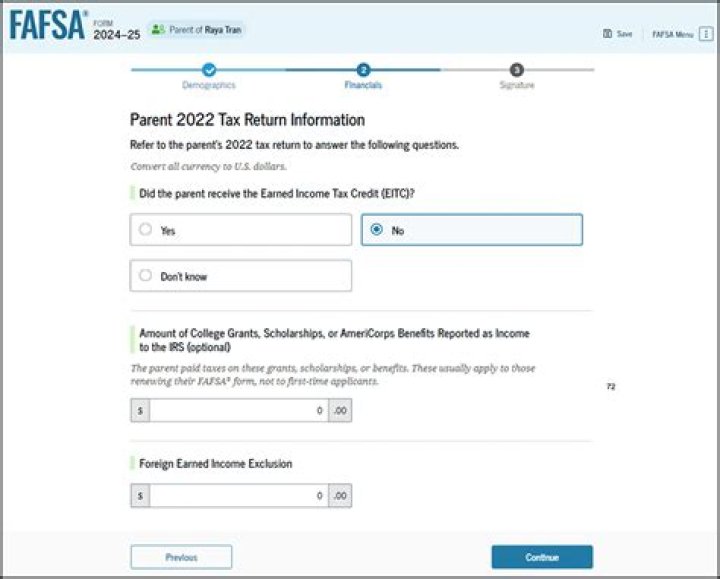720x579 pixels.
Task: Click the FAFSA logo
Action: [x=48, y=27]
